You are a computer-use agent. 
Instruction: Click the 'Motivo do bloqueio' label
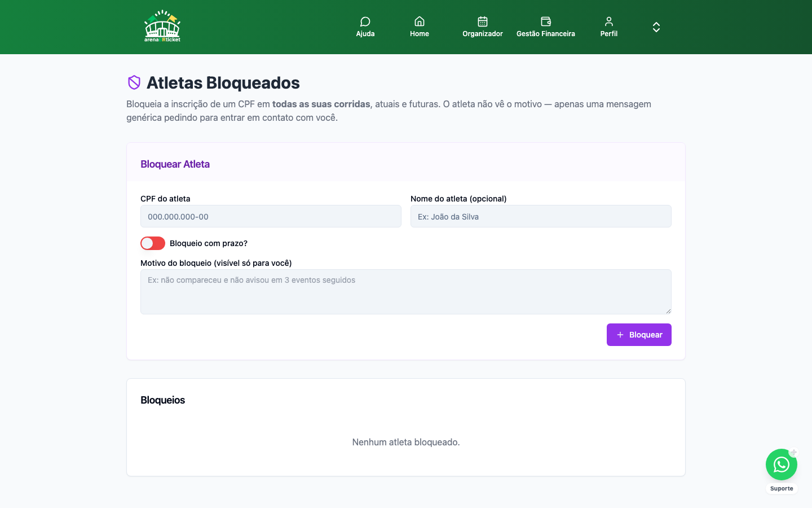pos(216,263)
